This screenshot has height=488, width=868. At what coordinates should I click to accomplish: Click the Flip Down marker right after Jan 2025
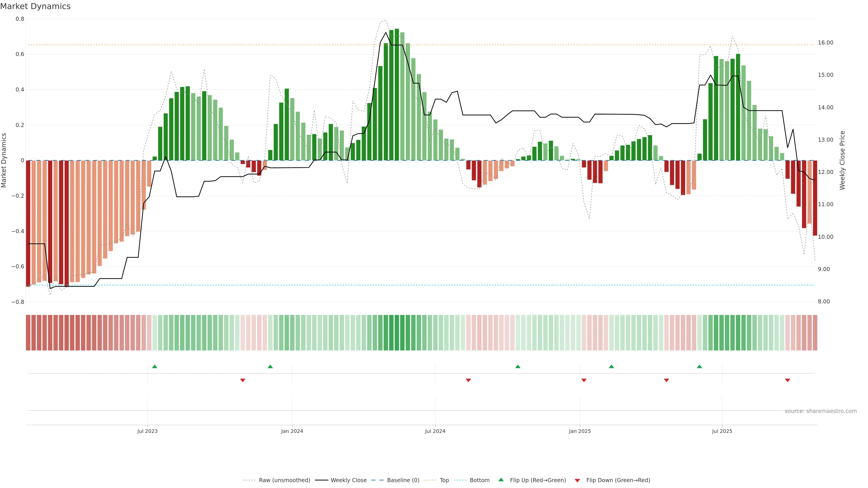pyautogui.click(x=584, y=380)
